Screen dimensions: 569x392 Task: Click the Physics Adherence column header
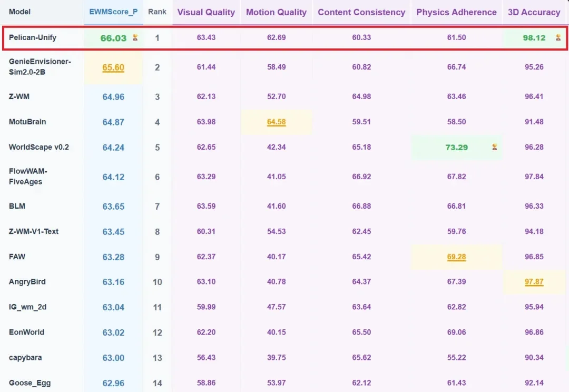point(456,12)
